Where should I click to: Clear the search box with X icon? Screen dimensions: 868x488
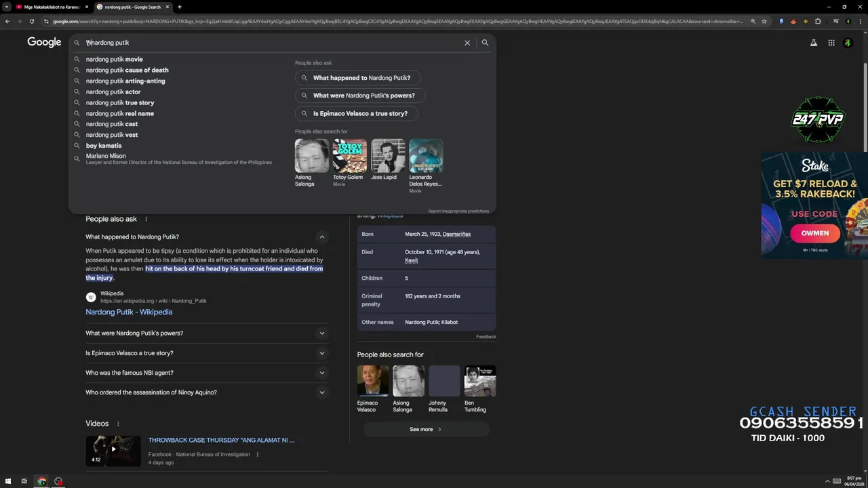[x=467, y=43]
